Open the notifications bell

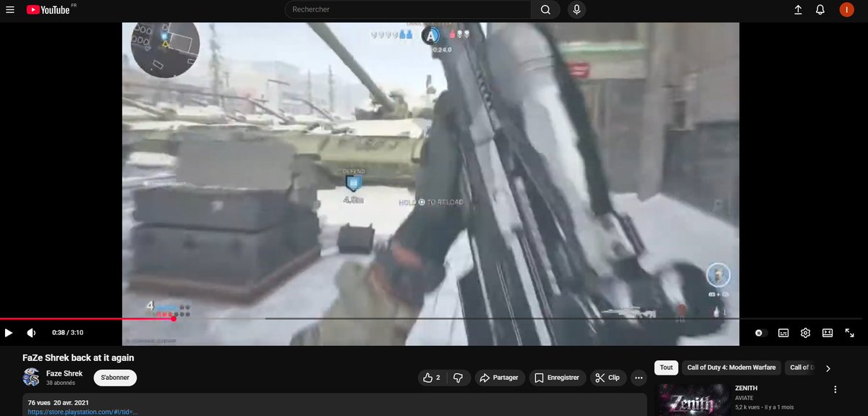coord(820,9)
